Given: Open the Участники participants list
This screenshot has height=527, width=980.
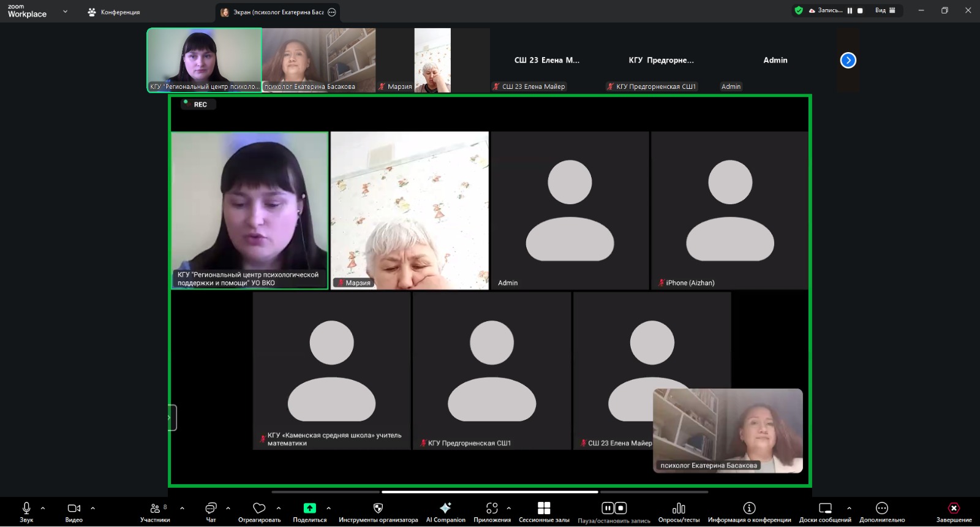Looking at the screenshot, I should point(155,509).
